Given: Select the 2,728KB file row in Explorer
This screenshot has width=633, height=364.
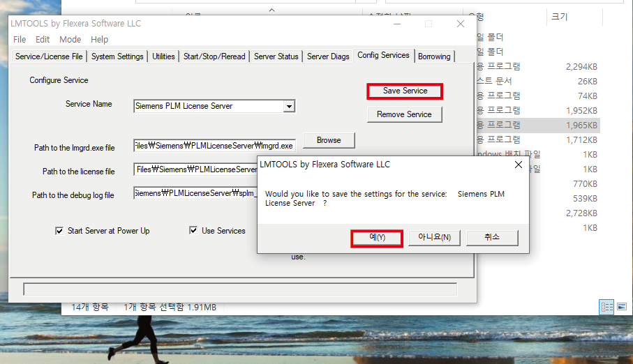Looking at the screenshot, I should [565, 213].
